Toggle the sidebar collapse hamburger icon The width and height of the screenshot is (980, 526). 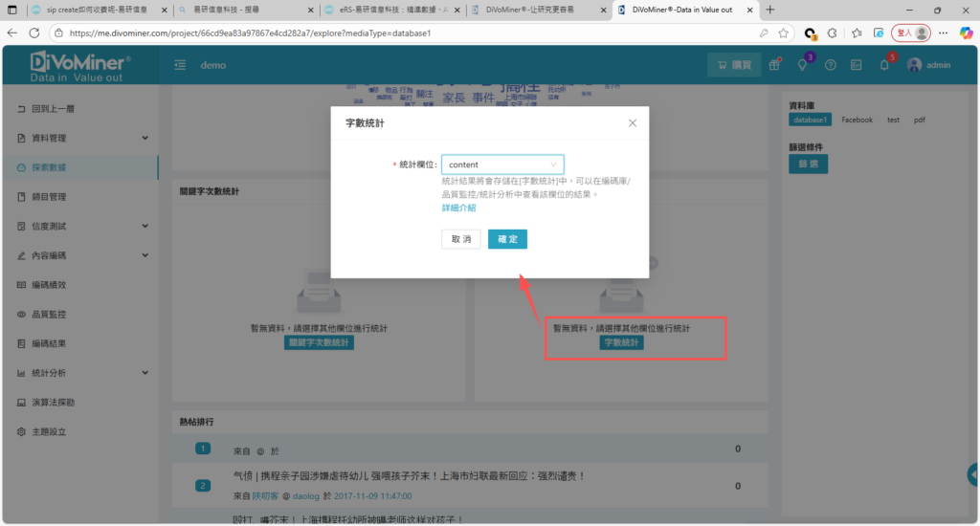(x=180, y=65)
